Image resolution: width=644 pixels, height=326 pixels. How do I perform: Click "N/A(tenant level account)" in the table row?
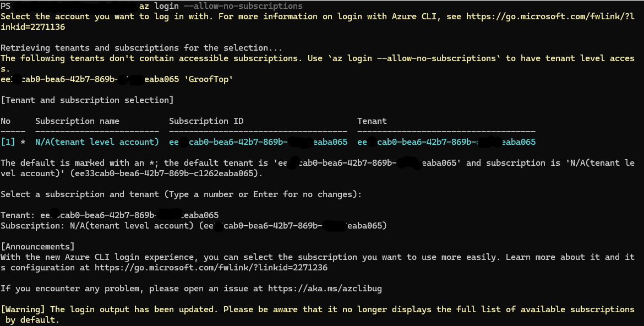[x=97, y=142]
